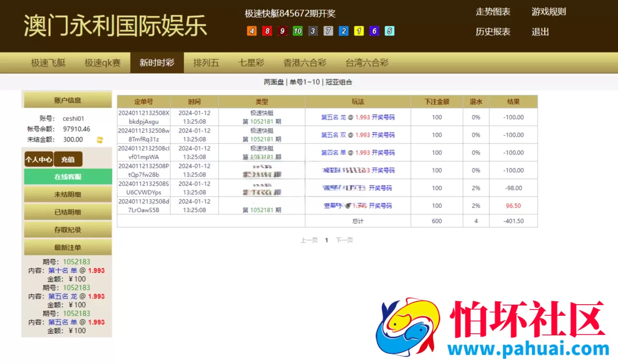Click order number ending 8TmfRq31z
Viewport: 618px width, 364px height.
click(143, 135)
